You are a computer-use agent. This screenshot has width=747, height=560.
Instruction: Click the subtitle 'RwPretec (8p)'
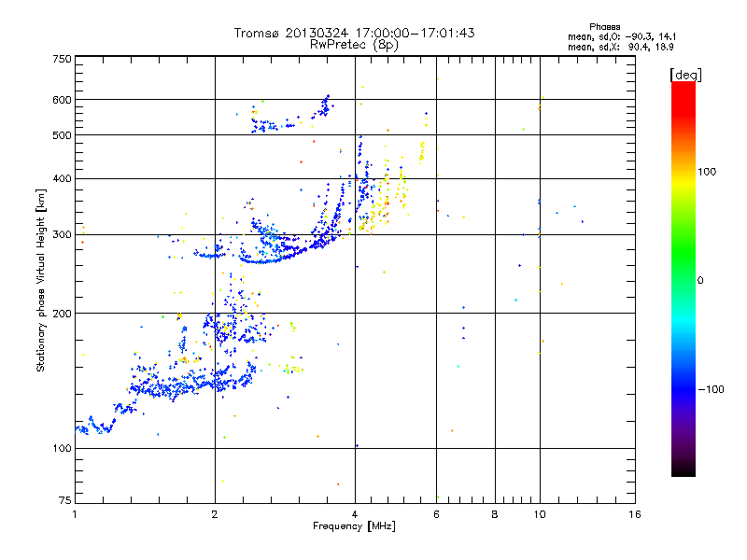click(354, 45)
